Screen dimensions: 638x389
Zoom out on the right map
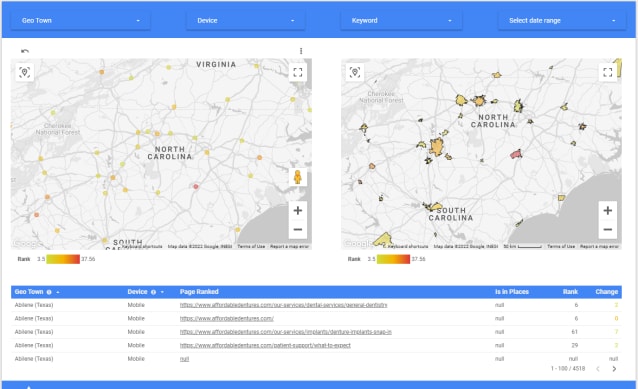[x=608, y=229]
